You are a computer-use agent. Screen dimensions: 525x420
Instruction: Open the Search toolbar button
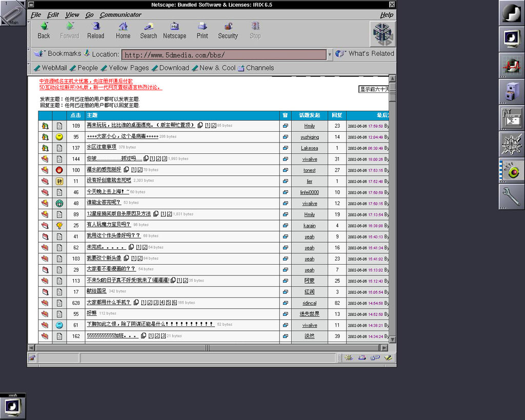coord(148,27)
